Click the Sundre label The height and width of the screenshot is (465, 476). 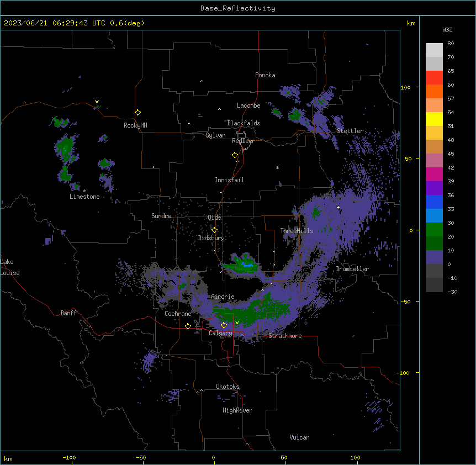tap(161, 216)
